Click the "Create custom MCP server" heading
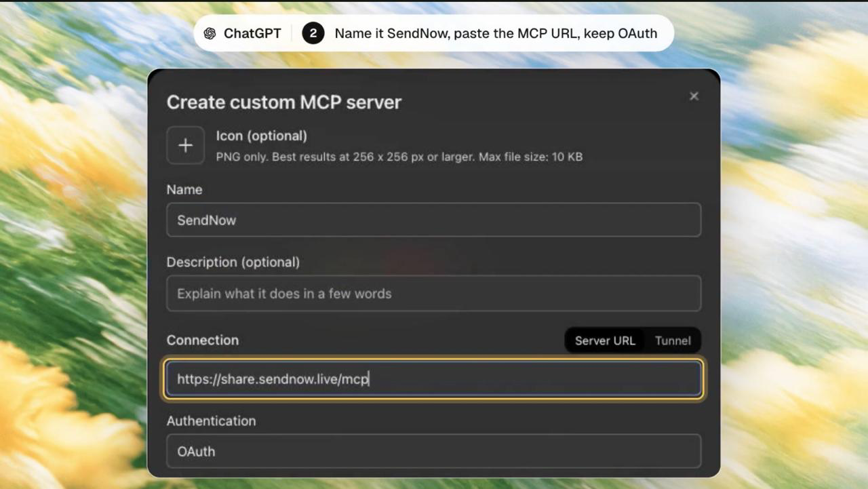868x489 pixels. pyautogui.click(x=284, y=102)
